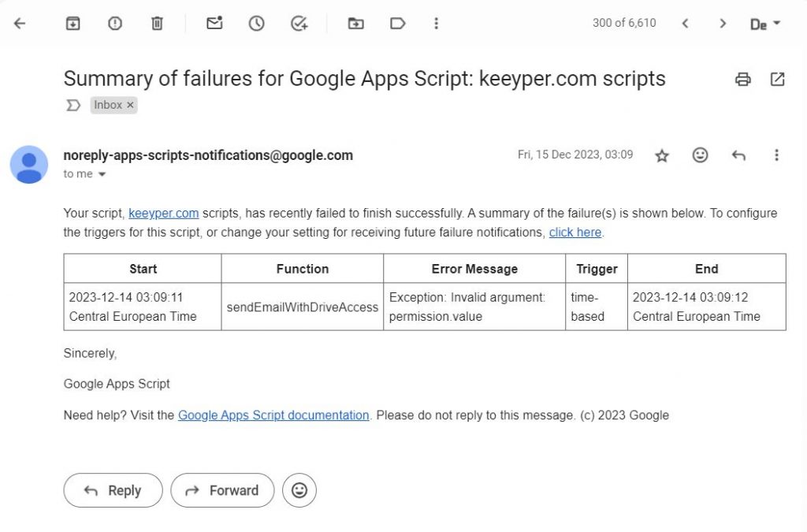Screen dimensions: 807x532
Task: Open the Google Apps Script documentation link
Action: click(x=273, y=415)
